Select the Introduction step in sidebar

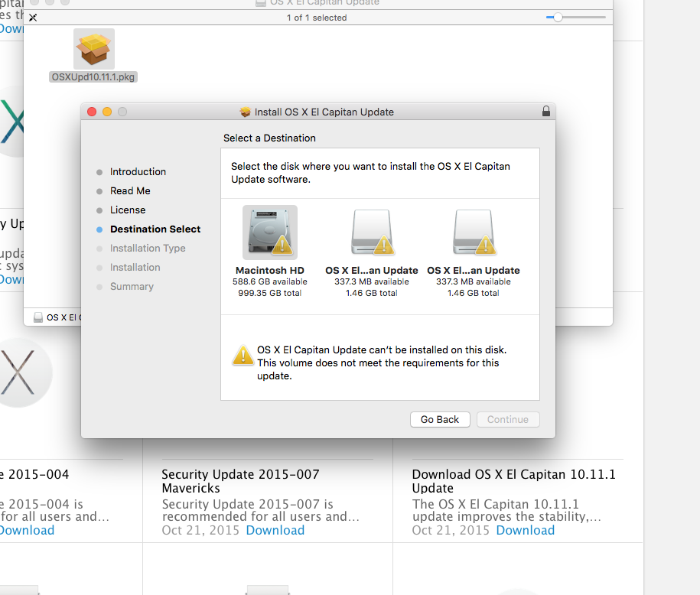tap(138, 172)
